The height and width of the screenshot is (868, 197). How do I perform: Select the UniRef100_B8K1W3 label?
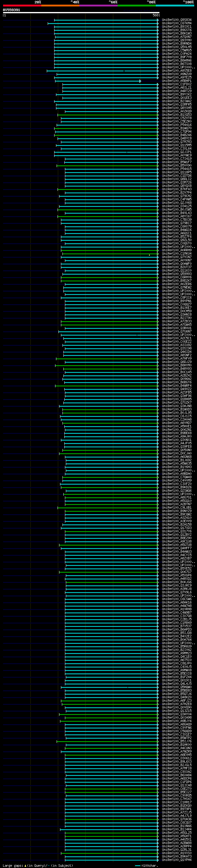point(176,33)
